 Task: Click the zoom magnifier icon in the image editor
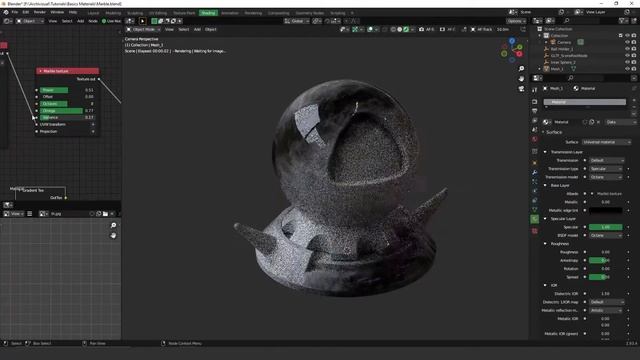coord(113,225)
